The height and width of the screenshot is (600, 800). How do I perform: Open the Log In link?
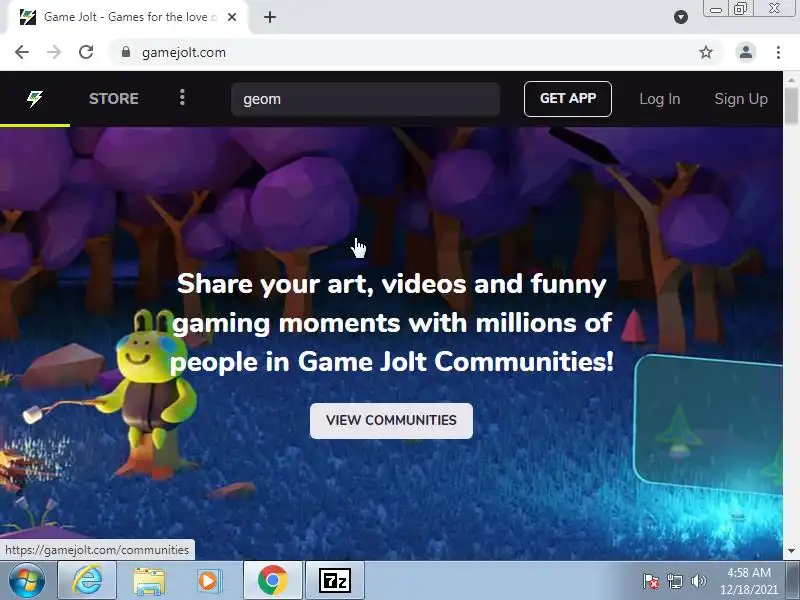(660, 99)
